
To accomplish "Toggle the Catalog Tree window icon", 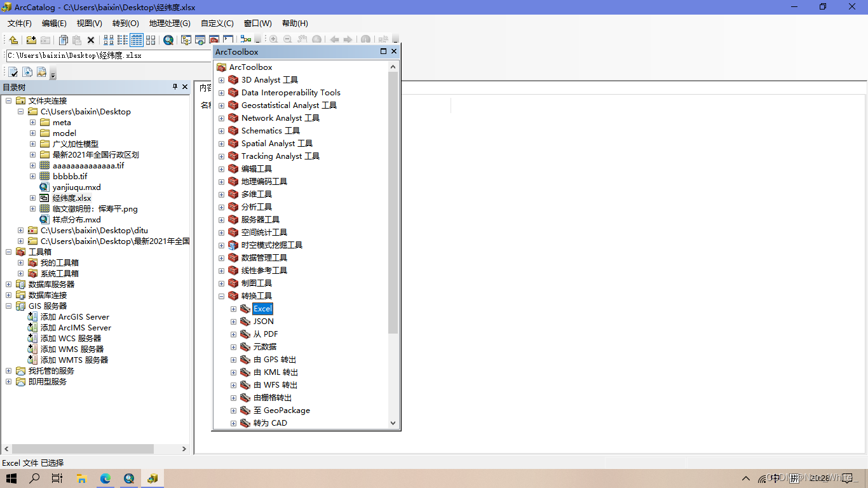I will [186, 40].
